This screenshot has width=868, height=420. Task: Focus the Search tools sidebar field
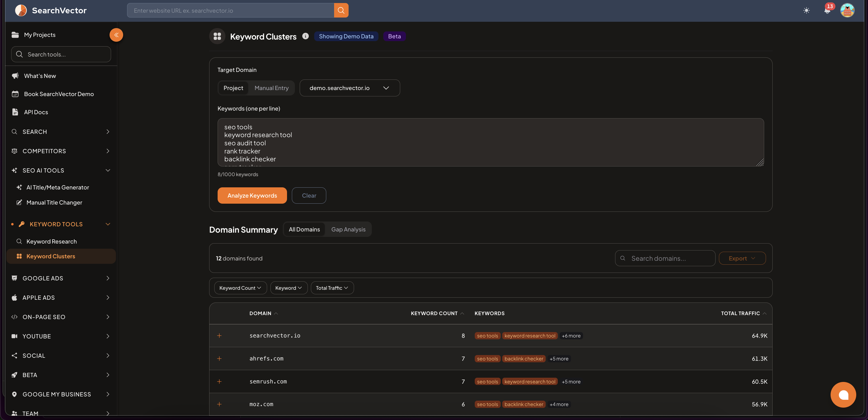tap(61, 54)
